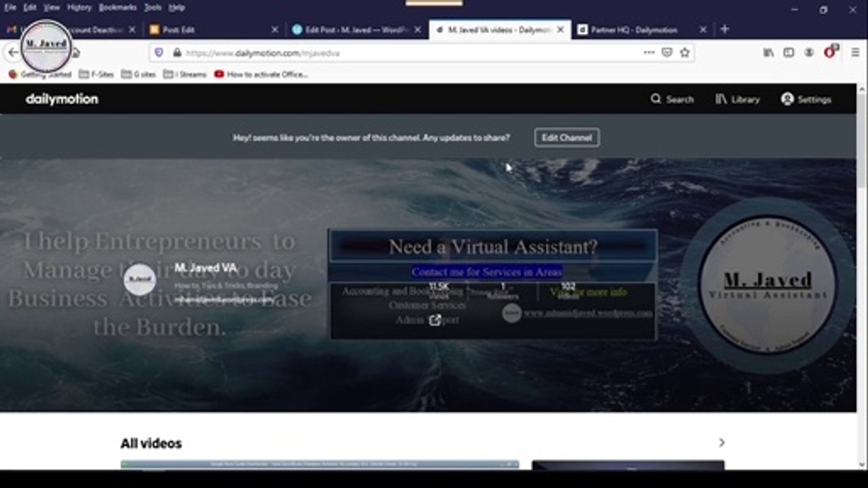The width and height of the screenshot is (868, 488).
Task: Open the Firefox account icon
Action: (809, 52)
